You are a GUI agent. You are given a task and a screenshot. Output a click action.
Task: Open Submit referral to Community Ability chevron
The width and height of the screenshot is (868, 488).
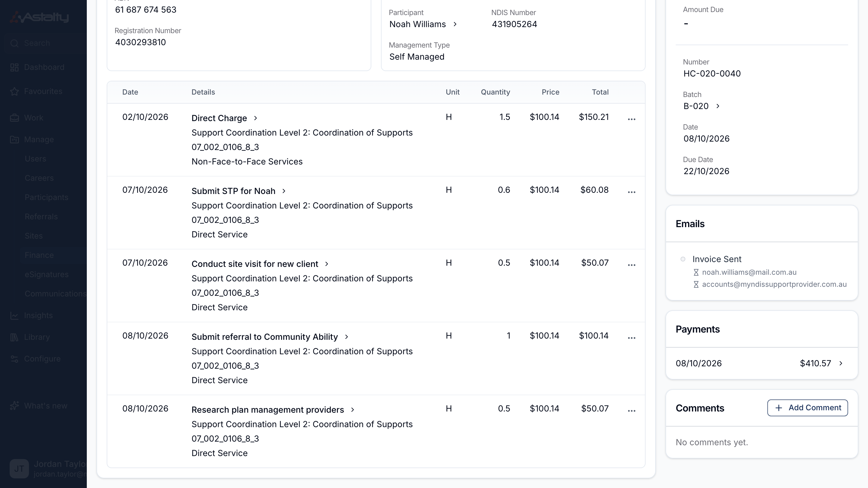pos(346,337)
